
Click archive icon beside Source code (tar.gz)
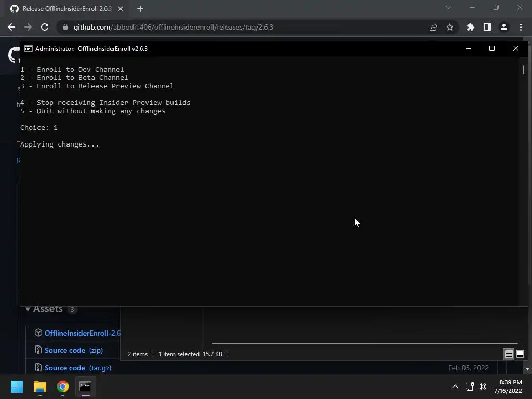click(38, 367)
